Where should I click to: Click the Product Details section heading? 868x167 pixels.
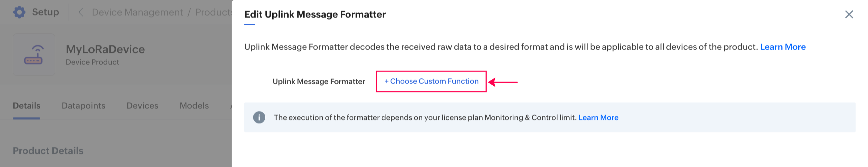coord(48,151)
